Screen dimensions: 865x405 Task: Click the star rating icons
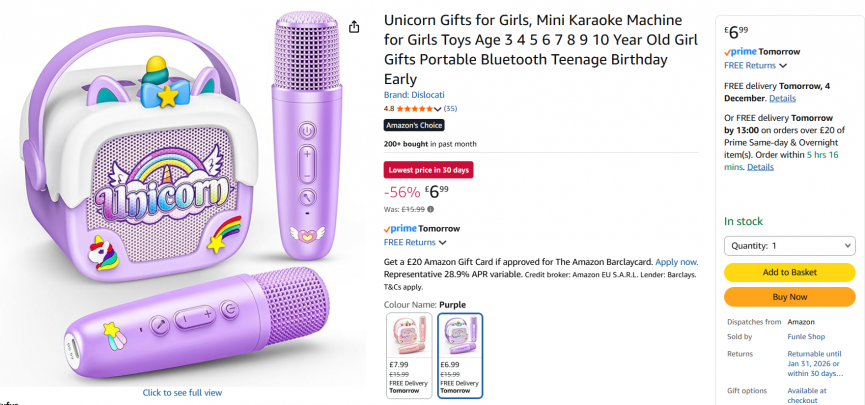[416, 108]
